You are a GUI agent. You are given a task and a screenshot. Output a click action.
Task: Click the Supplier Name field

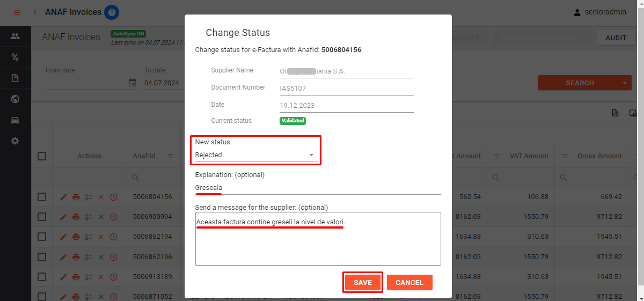tap(347, 71)
